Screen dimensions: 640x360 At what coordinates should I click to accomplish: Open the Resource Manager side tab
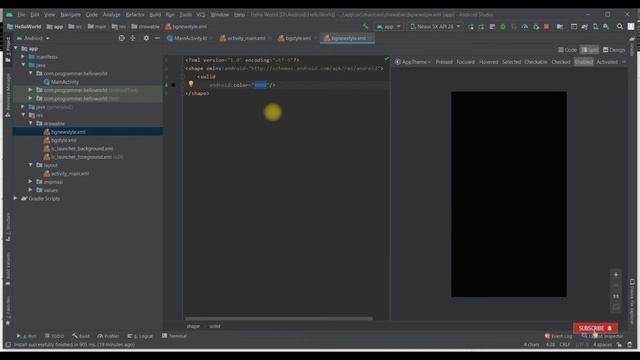[x=8, y=96]
